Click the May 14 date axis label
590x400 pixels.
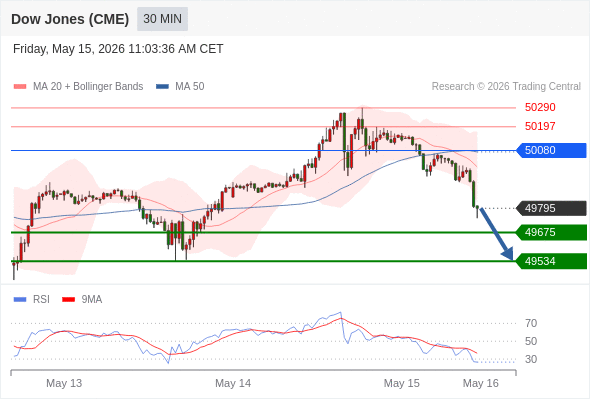(233, 383)
